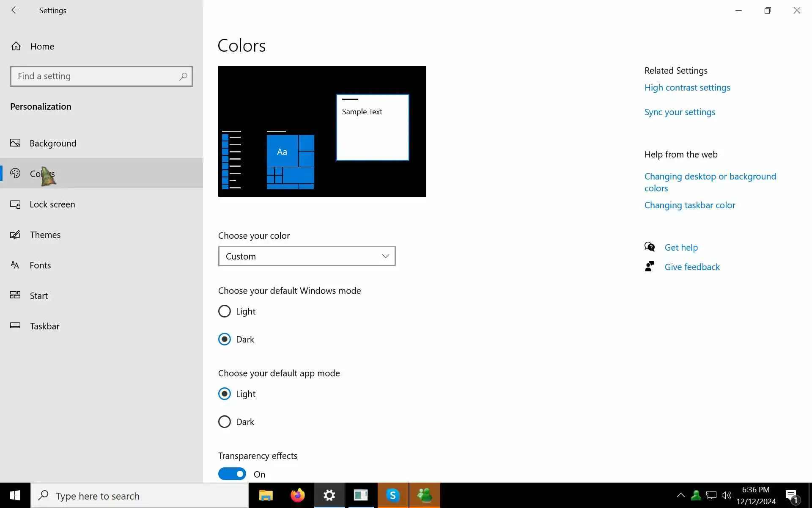Go to the Taskbar settings page
812x508 pixels.
point(45,326)
